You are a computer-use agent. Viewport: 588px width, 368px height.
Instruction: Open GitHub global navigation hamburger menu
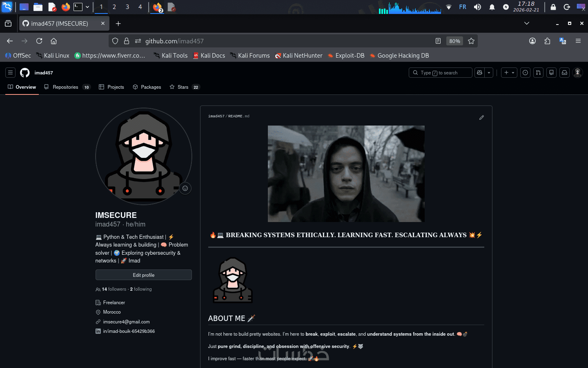pyautogui.click(x=10, y=72)
